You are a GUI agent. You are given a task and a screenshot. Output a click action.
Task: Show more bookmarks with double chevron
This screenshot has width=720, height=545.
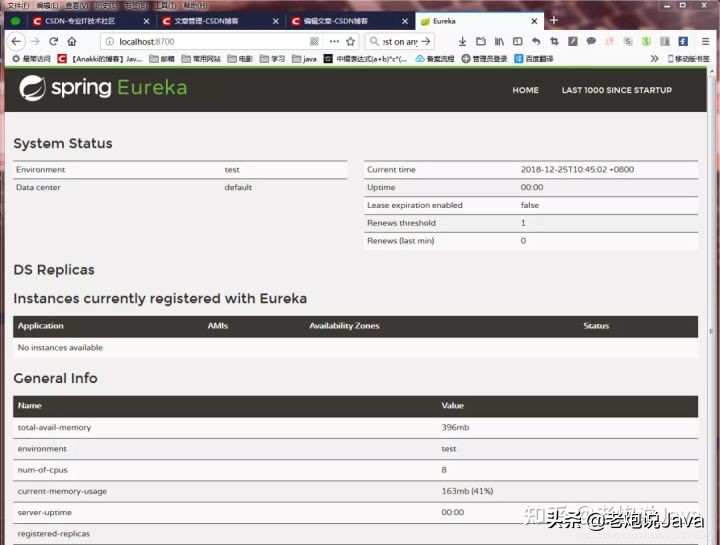[654, 59]
